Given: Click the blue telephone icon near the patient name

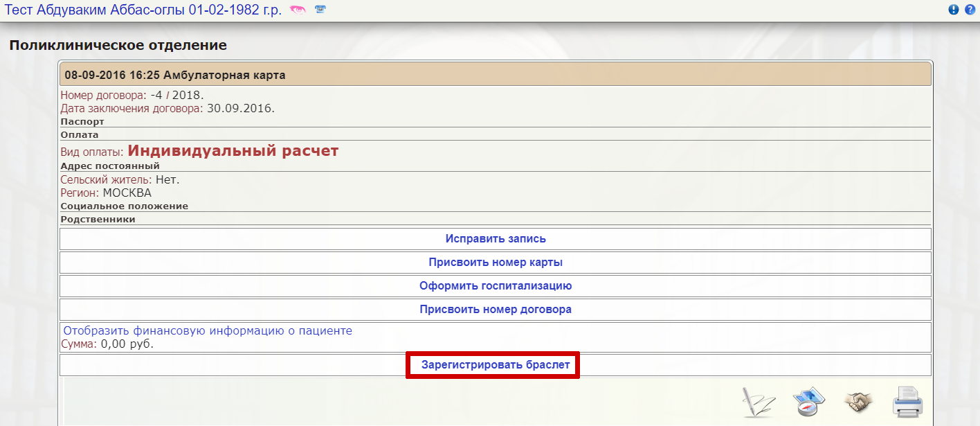Looking at the screenshot, I should 320,10.
